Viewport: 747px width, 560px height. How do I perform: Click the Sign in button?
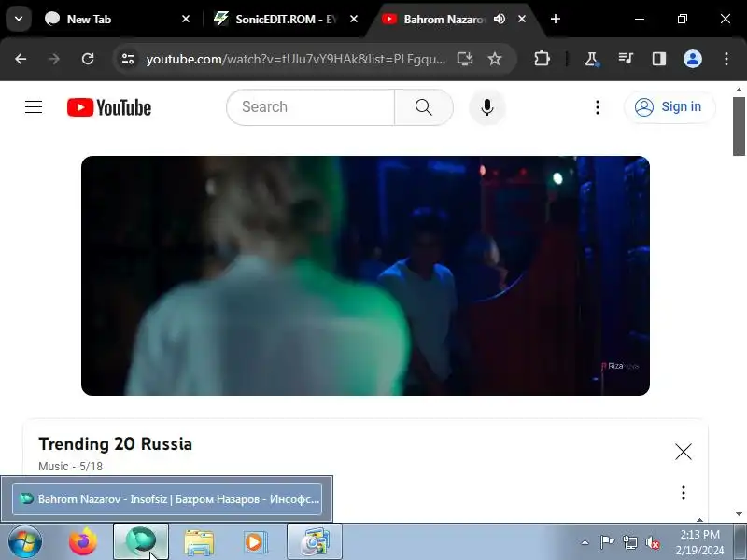[x=669, y=107]
